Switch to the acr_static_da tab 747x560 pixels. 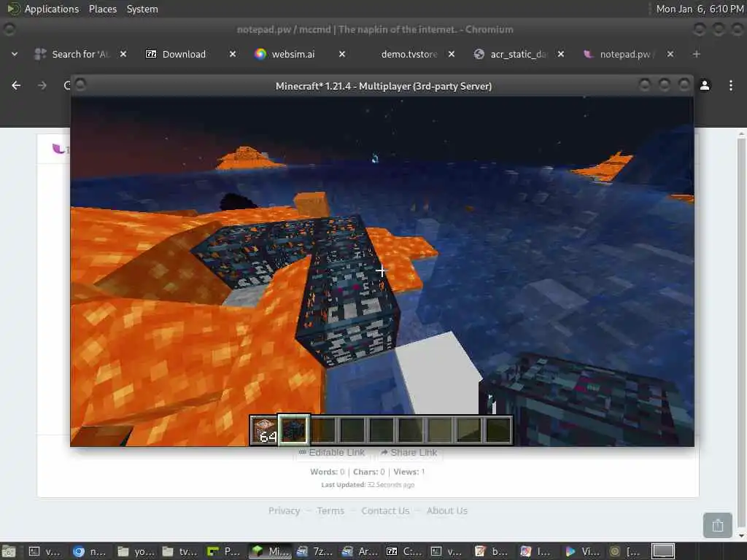[519, 54]
